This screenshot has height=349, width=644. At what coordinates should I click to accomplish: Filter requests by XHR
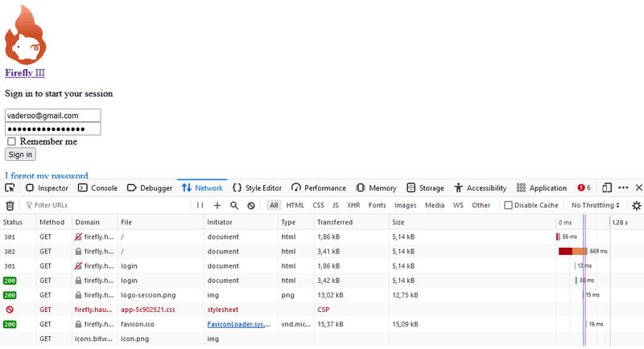point(353,205)
